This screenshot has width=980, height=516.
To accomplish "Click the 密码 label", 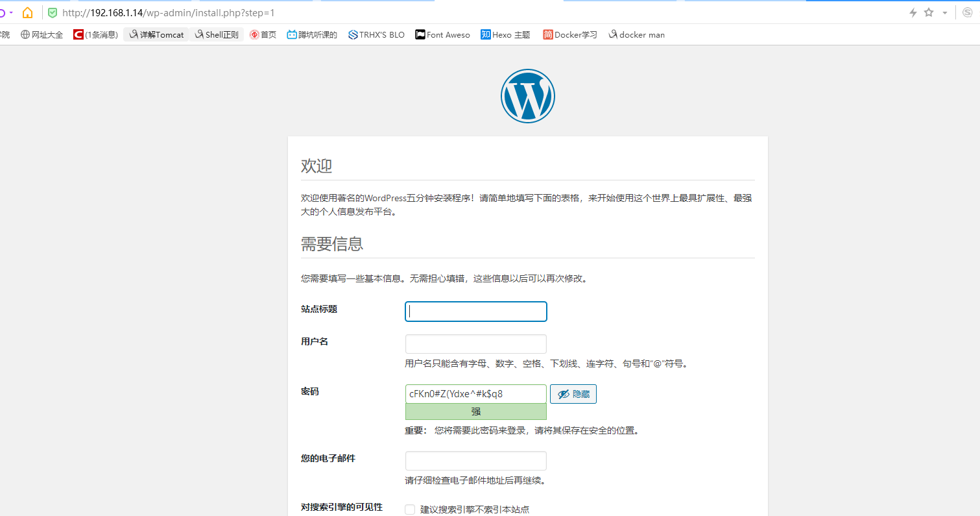I will [310, 391].
